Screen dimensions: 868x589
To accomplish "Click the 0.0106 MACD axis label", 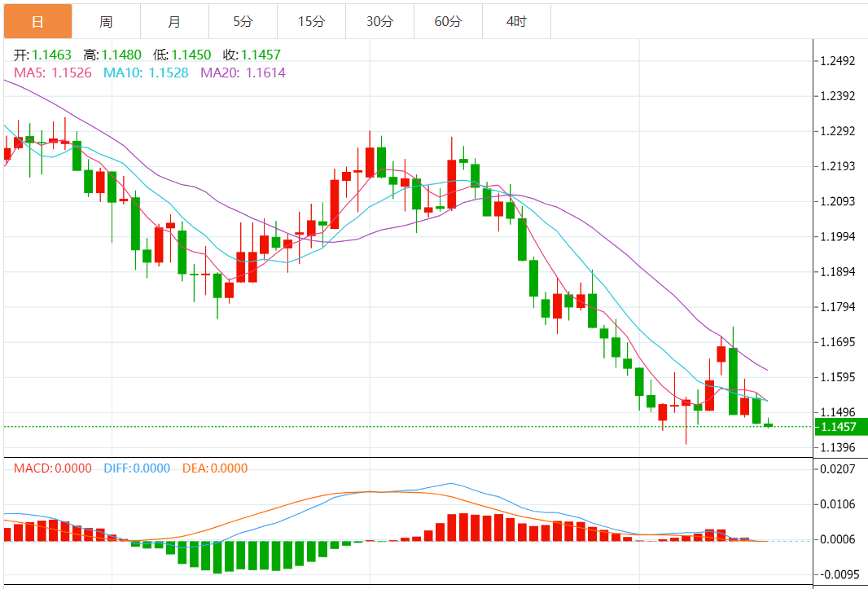I will tap(839, 504).
